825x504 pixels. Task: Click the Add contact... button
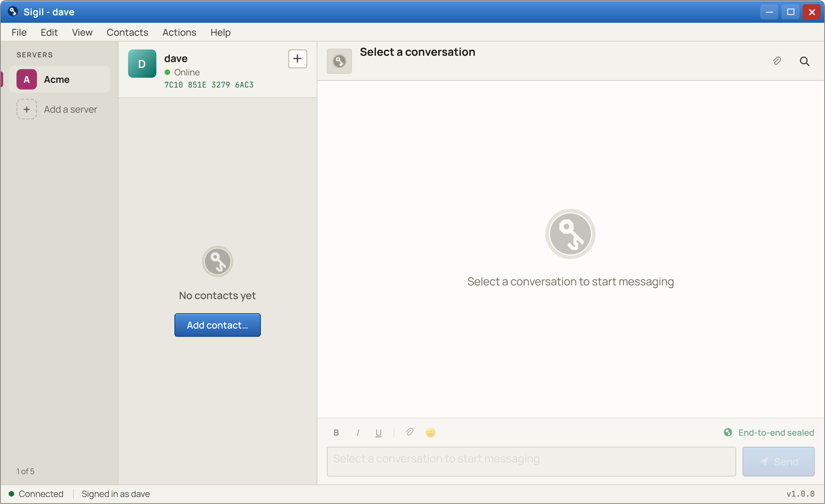pos(218,325)
